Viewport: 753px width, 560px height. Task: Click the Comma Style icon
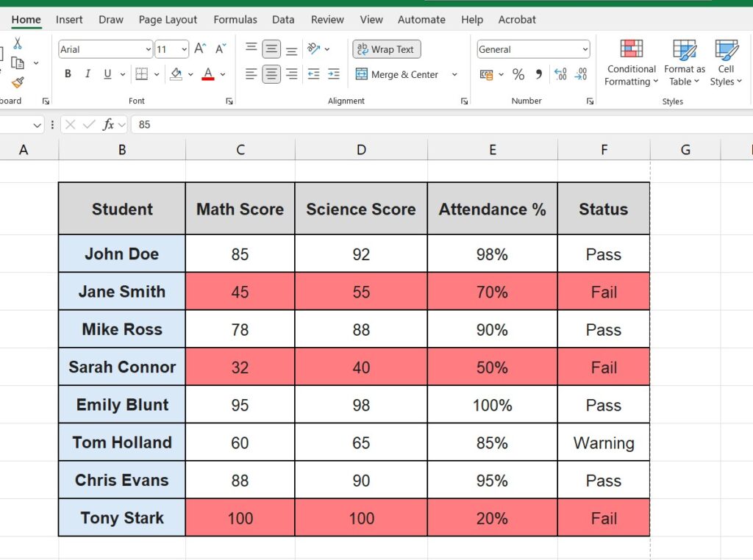(539, 74)
